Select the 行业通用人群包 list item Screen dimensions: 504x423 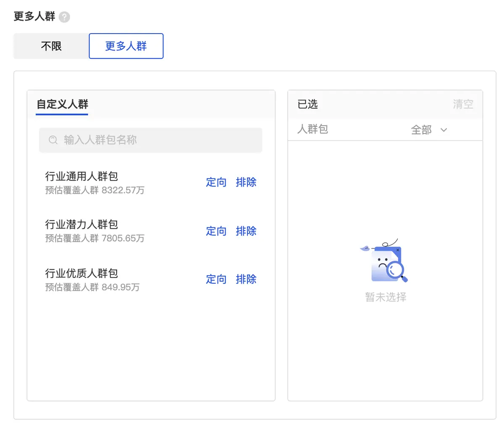[x=151, y=183]
